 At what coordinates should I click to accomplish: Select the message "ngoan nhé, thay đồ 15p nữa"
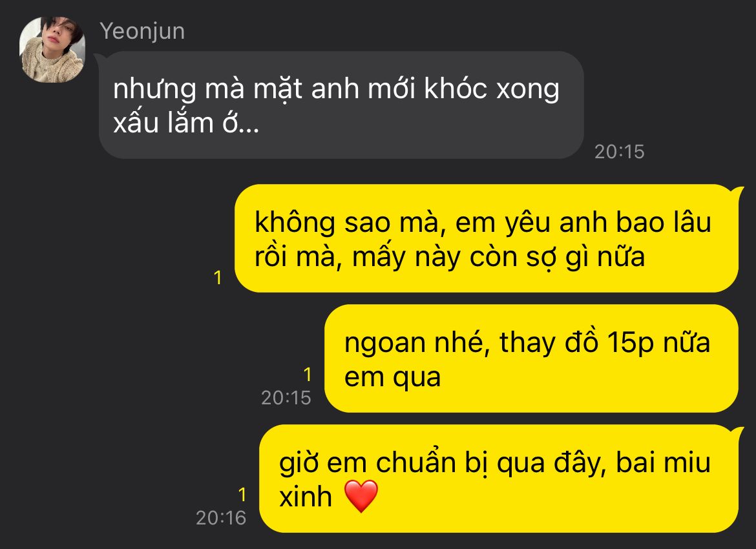pyautogui.click(x=531, y=358)
